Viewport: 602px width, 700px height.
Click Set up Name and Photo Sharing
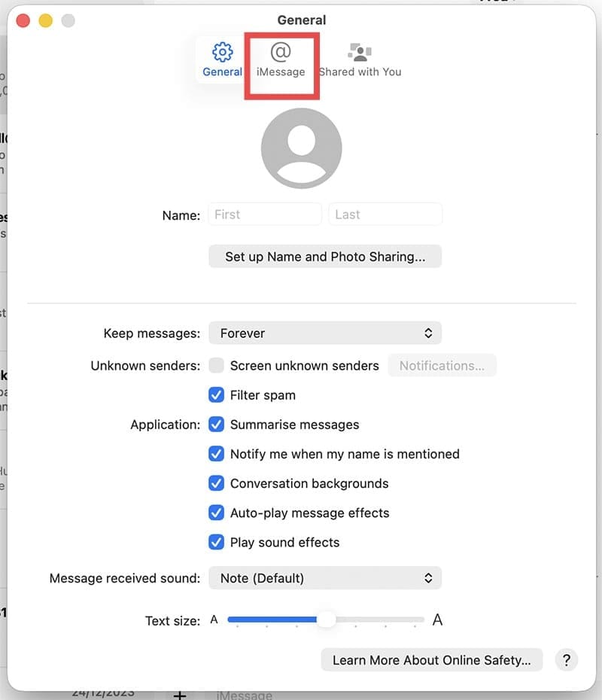(325, 256)
